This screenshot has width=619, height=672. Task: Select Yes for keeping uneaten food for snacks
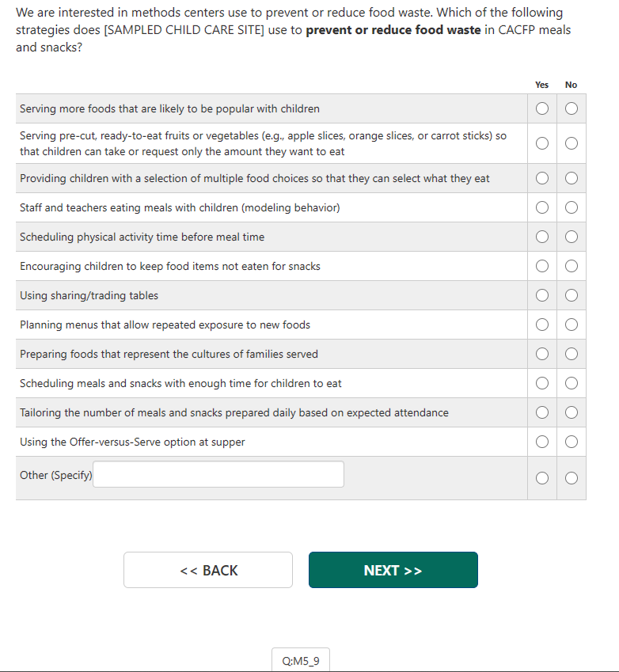tap(542, 267)
